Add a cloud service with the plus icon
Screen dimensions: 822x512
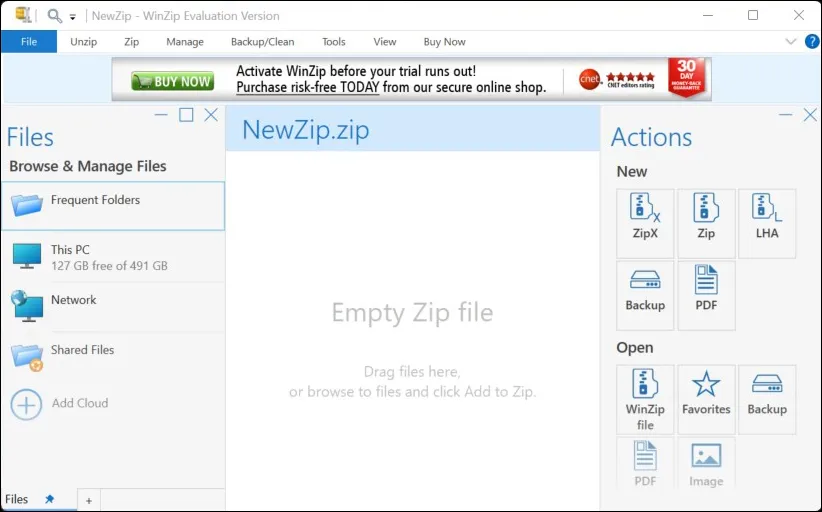point(26,404)
